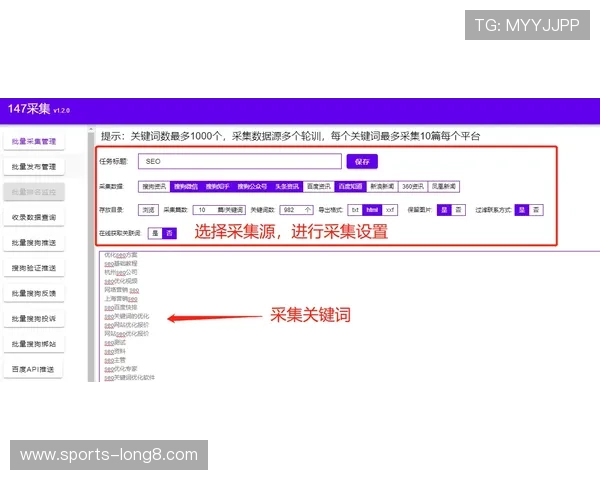Viewport: 600px width, 480px height.
Task: Click the 采集篇数 field showing 10
Action: click(219, 210)
